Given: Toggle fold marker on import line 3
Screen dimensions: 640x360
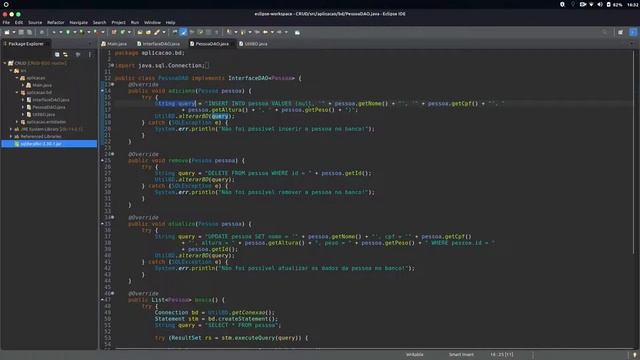Looking at the screenshot, I should (x=112, y=65).
